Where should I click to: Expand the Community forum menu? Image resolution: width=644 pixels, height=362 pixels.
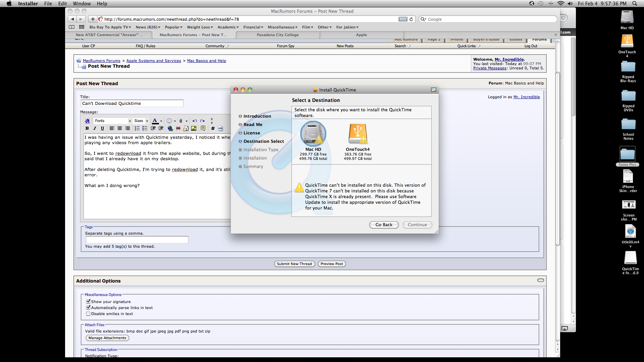click(x=217, y=46)
